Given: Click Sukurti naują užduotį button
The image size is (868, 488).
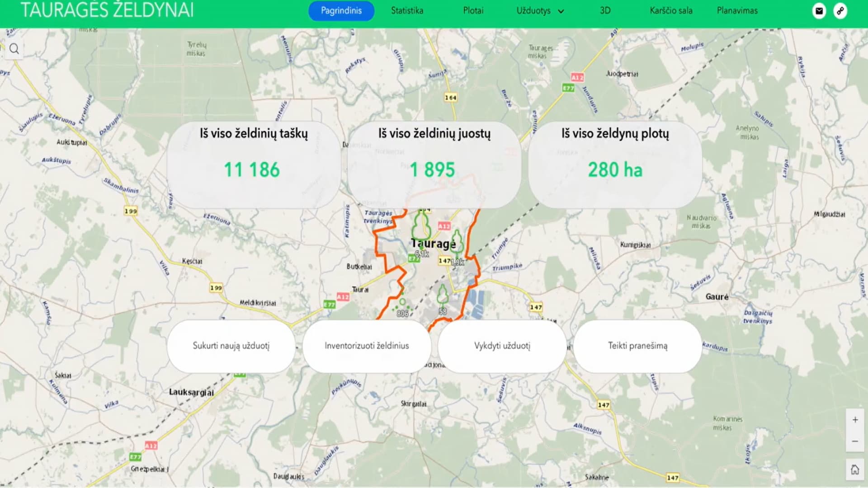Looking at the screenshot, I should point(231,346).
